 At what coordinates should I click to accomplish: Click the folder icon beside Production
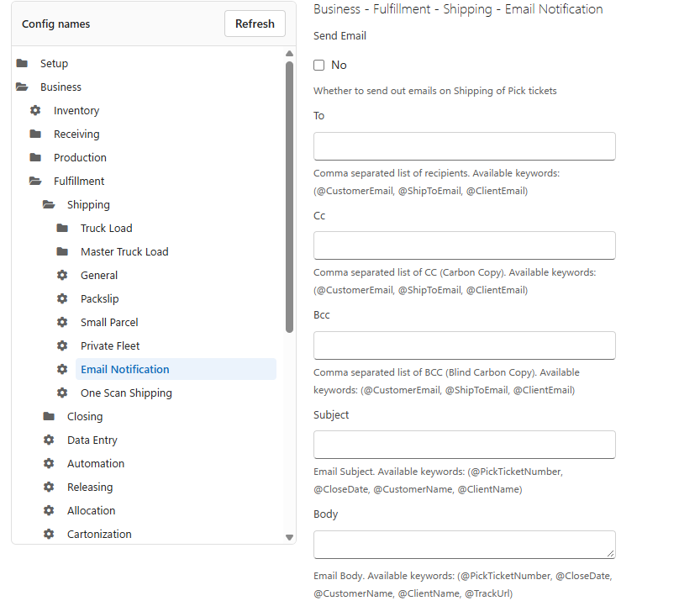pos(35,158)
